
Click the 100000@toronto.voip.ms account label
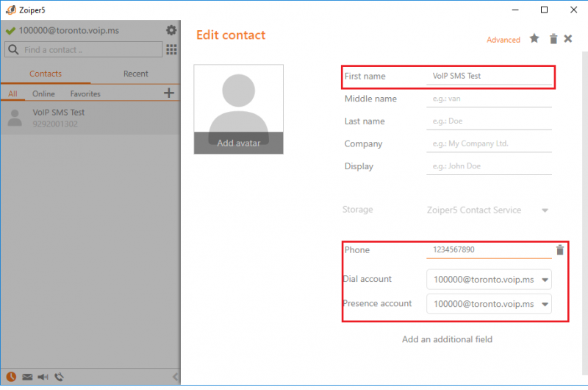pos(69,30)
